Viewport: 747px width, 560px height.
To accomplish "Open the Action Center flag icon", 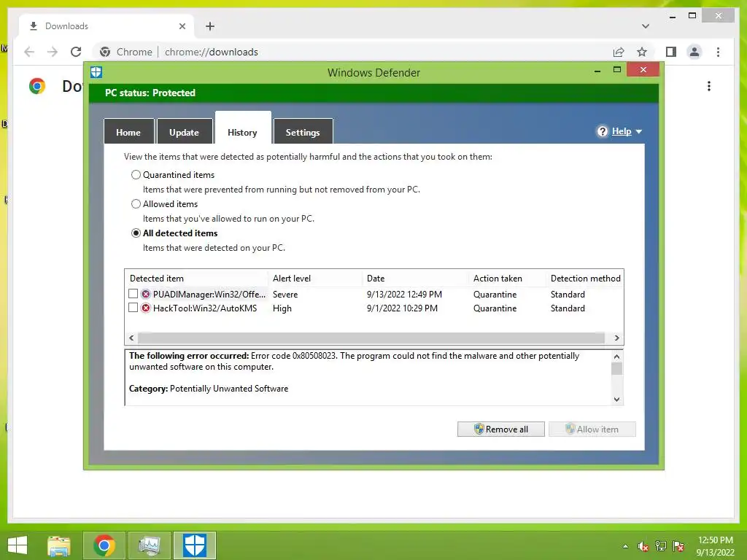I will click(x=678, y=546).
